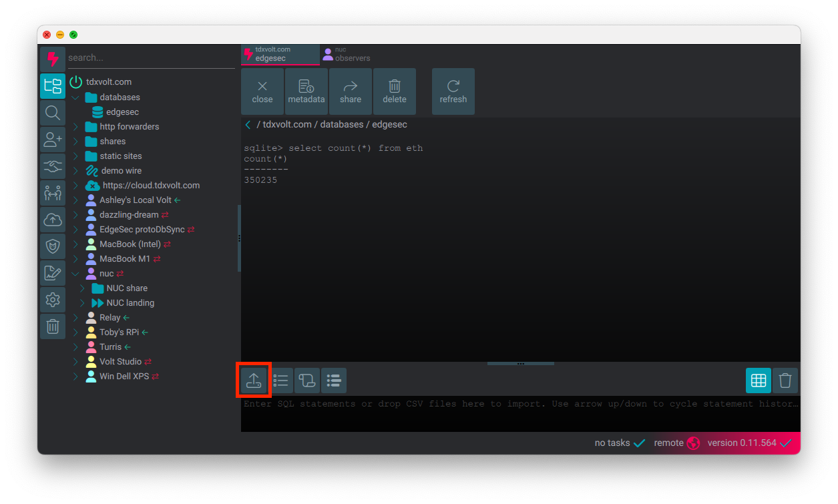
Task: Collapse the nuc node
Action: pyautogui.click(x=75, y=274)
